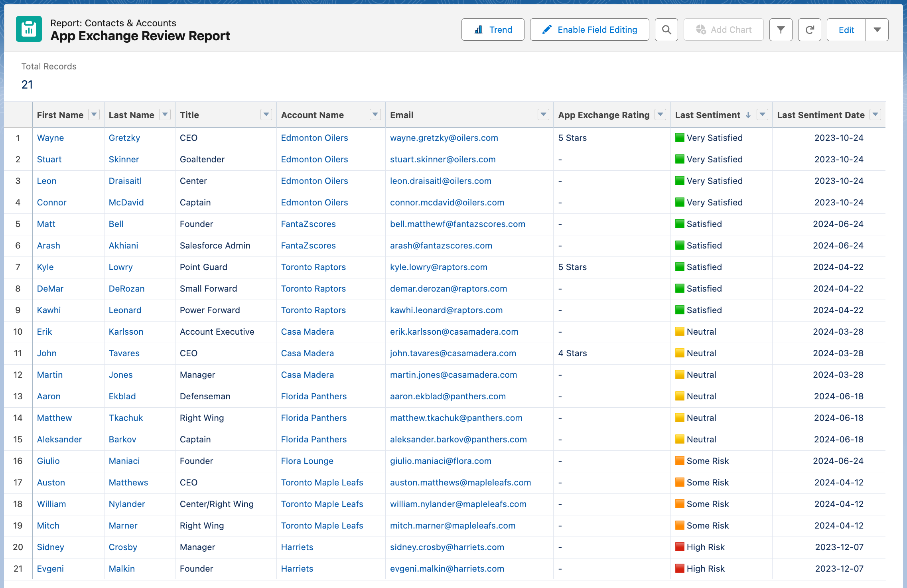Select 'Salesforce Admin' title cell
This screenshot has width=907, height=588.
[215, 245]
